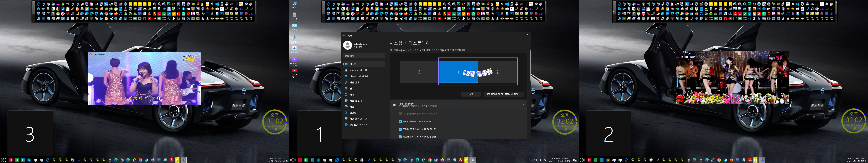Open the clock on middle monitor taskbar
Image resolution: width=868 pixels, height=163 pixels.
(559, 160)
